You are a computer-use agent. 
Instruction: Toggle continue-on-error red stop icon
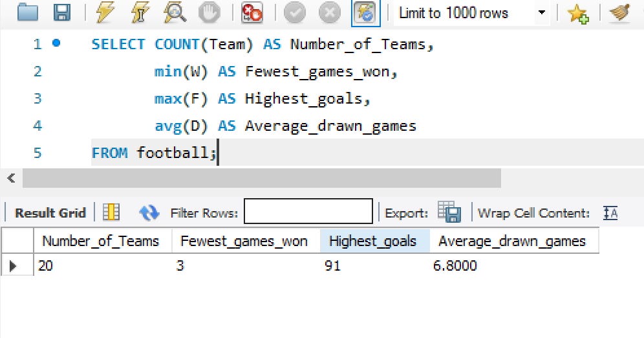(252, 13)
